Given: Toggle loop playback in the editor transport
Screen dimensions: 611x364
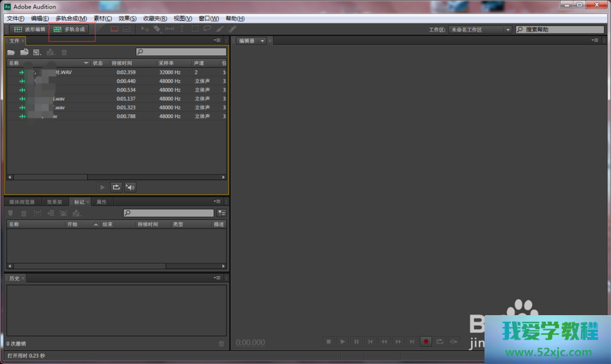Looking at the screenshot, I should 439,341.
